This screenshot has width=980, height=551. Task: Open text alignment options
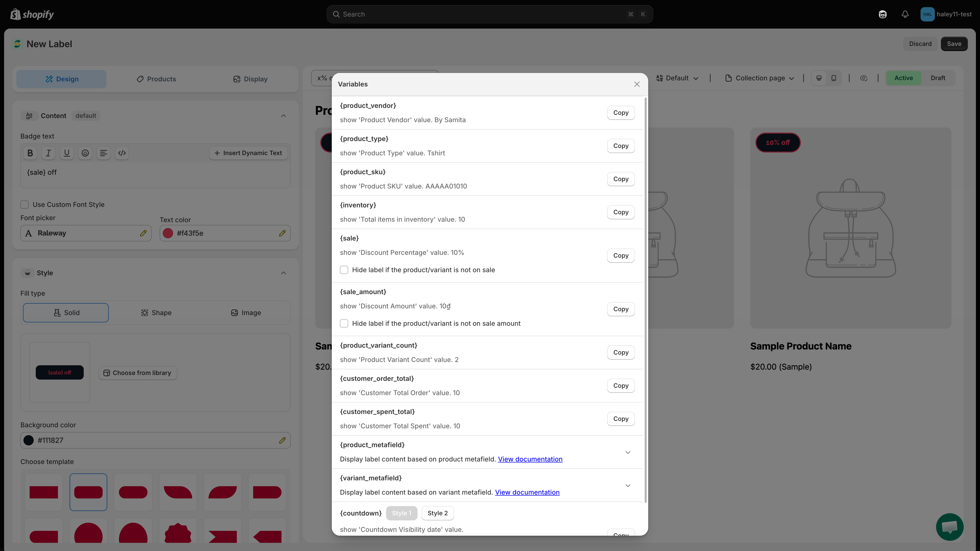tap(103, 153)
